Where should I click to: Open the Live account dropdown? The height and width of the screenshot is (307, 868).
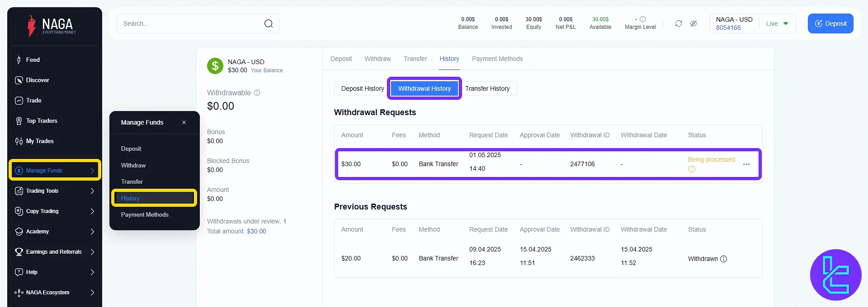tap(777, 23)
